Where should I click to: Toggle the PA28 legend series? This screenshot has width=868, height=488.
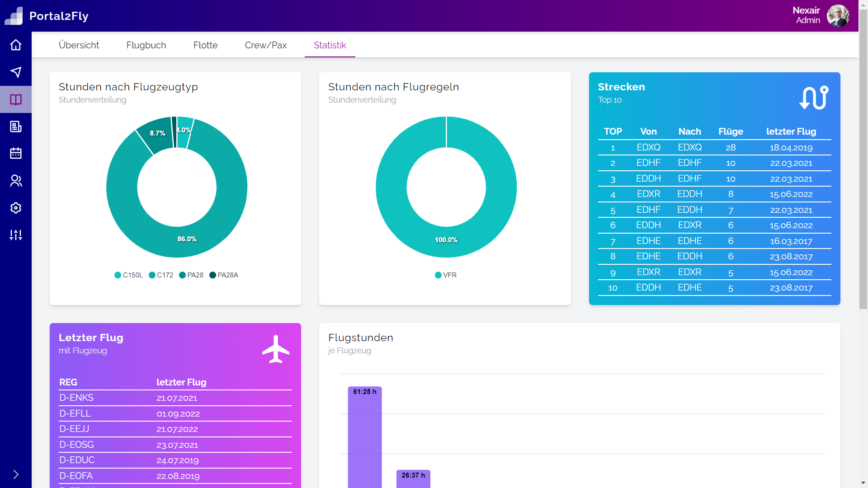[191, 275]
